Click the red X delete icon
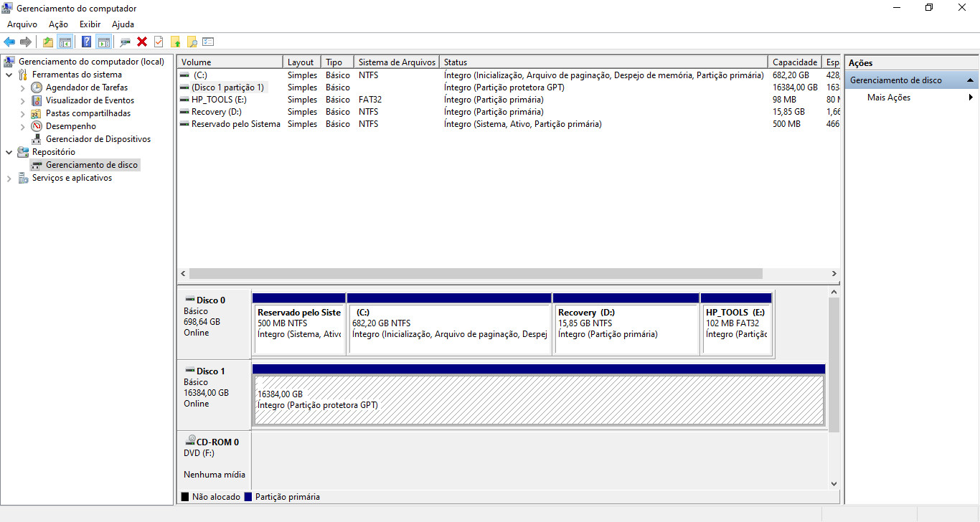The width and height of the screenshot is (980, 522). 142,42
